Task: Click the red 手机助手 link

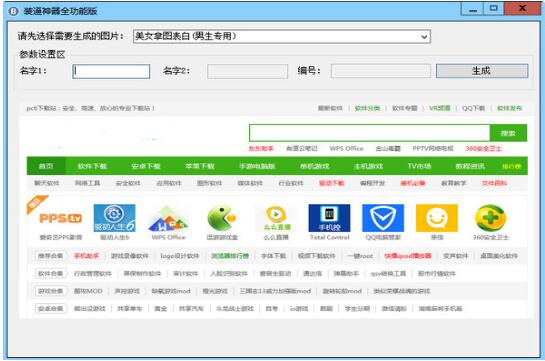Action: 87,256
